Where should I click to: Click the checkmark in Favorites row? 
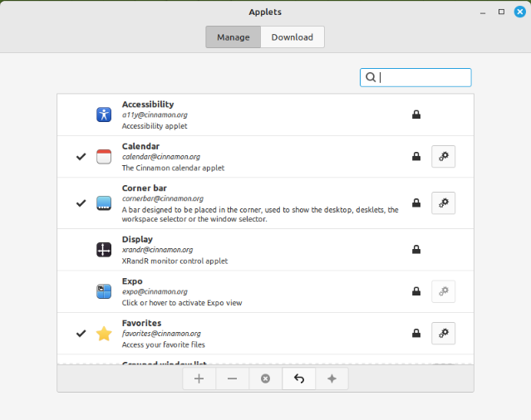[81, 334]
